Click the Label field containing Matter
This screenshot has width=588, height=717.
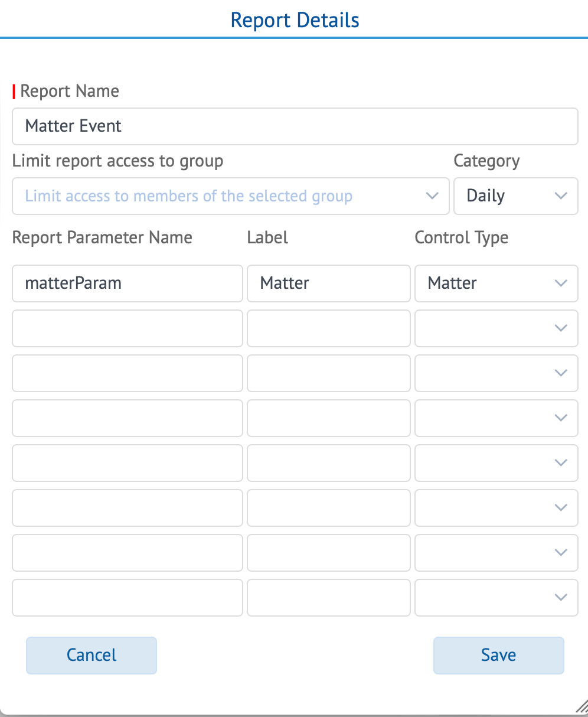[x=328, y=283]
